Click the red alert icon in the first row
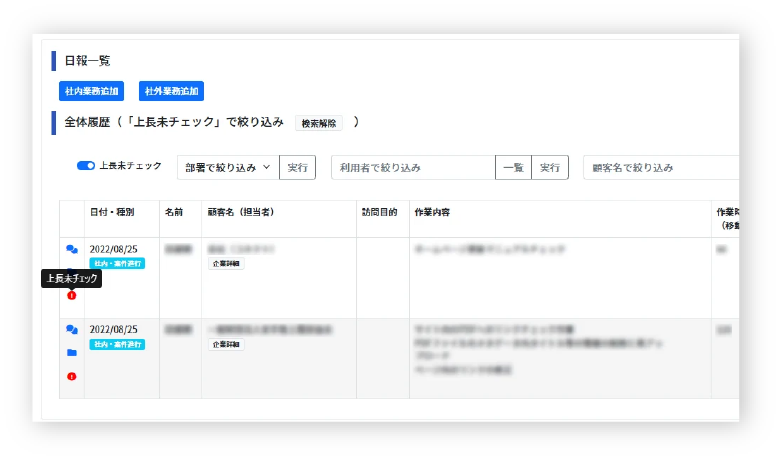This screenshot has height=462, width=780. click(71, 296)
